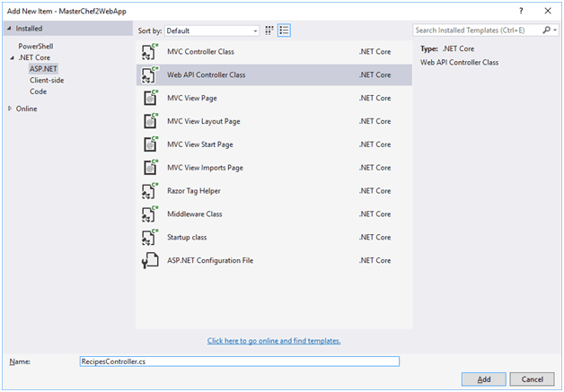
Task: Click the Installed header label
Action: pos(29,29)
